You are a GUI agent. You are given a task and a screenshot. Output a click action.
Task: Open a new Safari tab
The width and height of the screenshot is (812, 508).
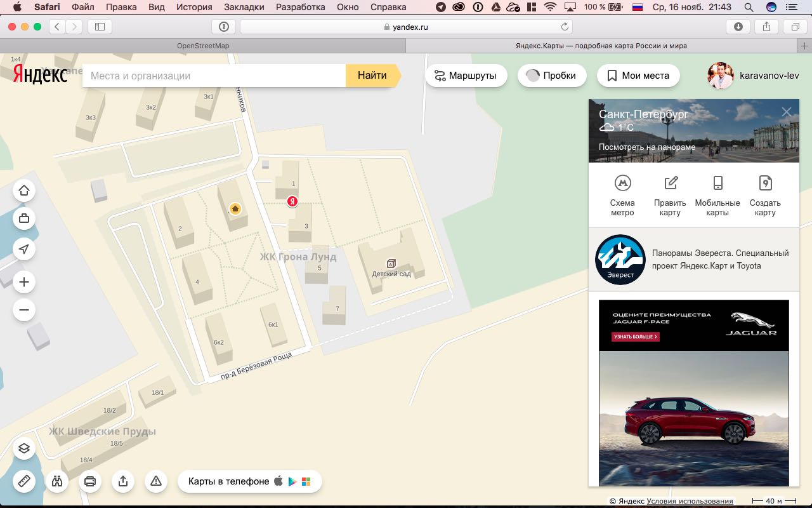pos(804,46)
